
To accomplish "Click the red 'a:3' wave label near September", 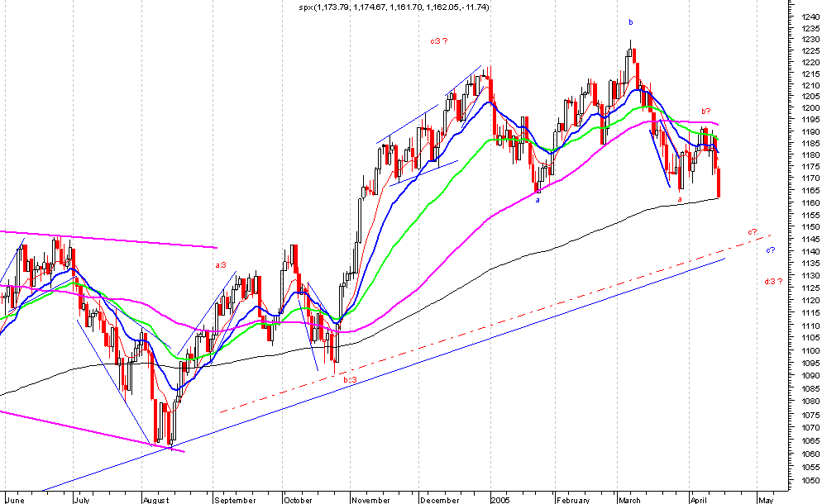I will pos(221,265).
